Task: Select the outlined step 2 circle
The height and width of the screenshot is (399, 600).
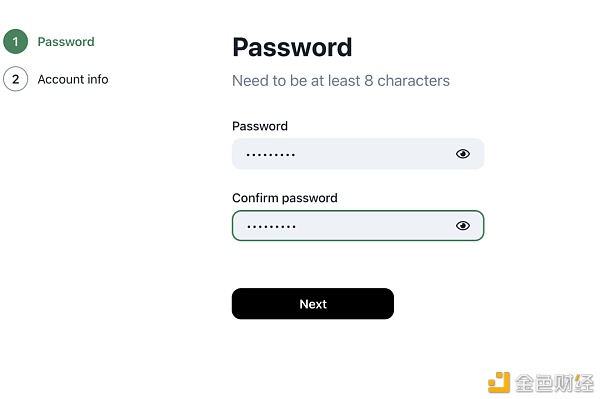Action: click(15, 79)
